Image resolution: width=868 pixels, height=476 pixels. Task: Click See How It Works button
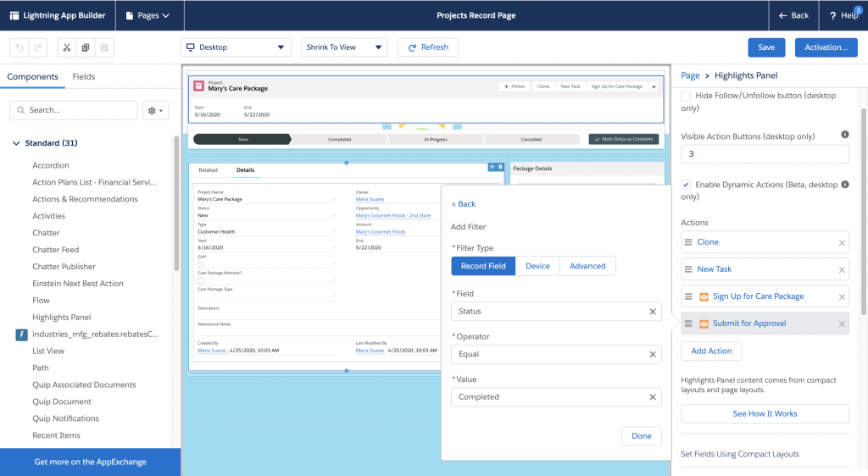click(765, 414)
